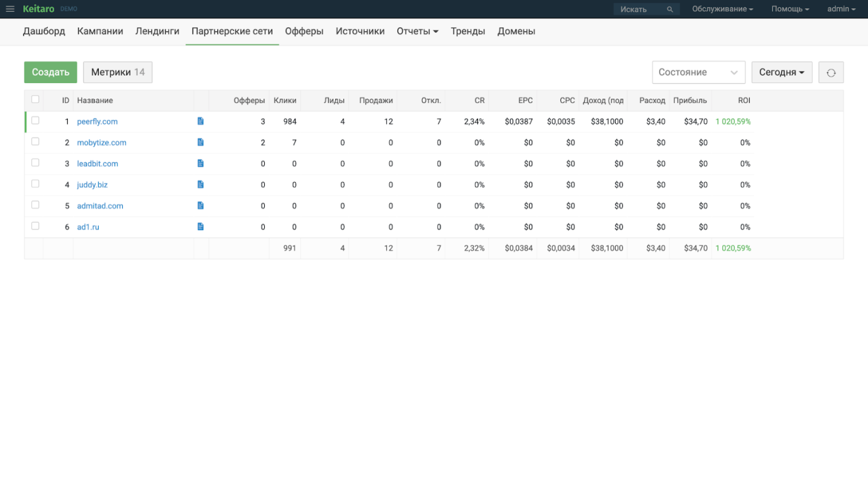
Task: Open the notes icon for ad1.ru
Action: tap(201, 227)
